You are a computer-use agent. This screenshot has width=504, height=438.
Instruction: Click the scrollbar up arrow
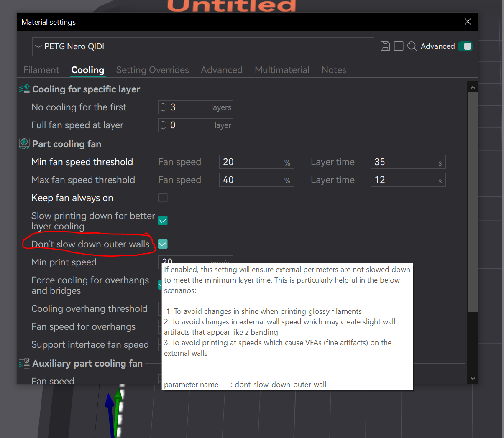click(x=473, y=88)
